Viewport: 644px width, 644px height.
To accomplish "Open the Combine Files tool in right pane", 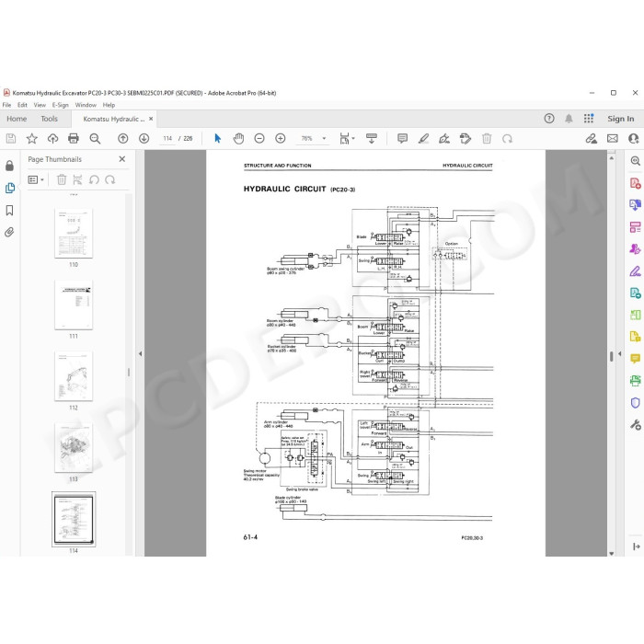I will pyautogui.click(x=635, y=204).
